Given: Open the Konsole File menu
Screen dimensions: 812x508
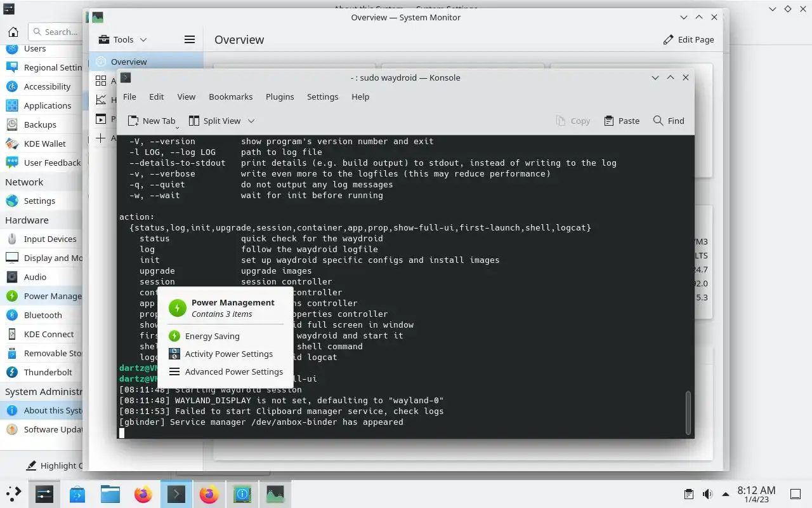Looking at the screenshot, I should click(129, 97).
